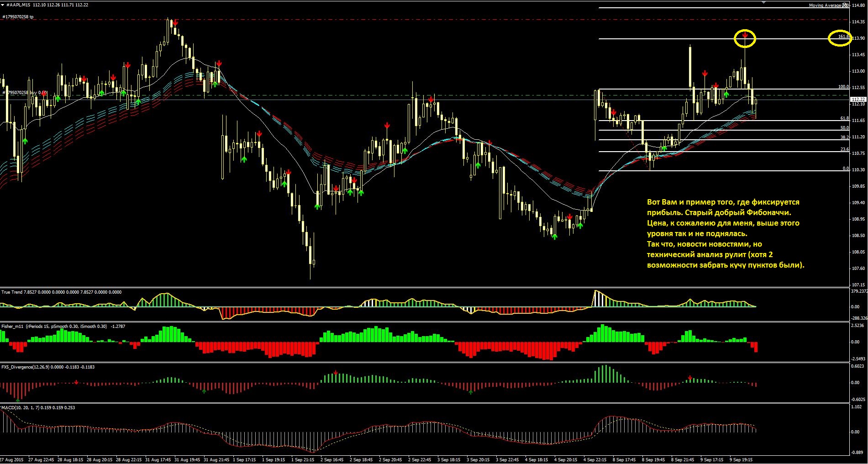The height and width of the screenshot is (464, 868).
Task: Open the one-click trading triangle beside #AAPL,M15
Action: point(3,5)
